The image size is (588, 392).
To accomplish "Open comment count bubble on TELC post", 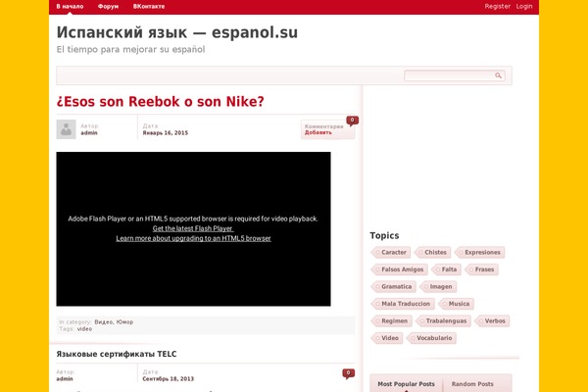I will 348,372.
